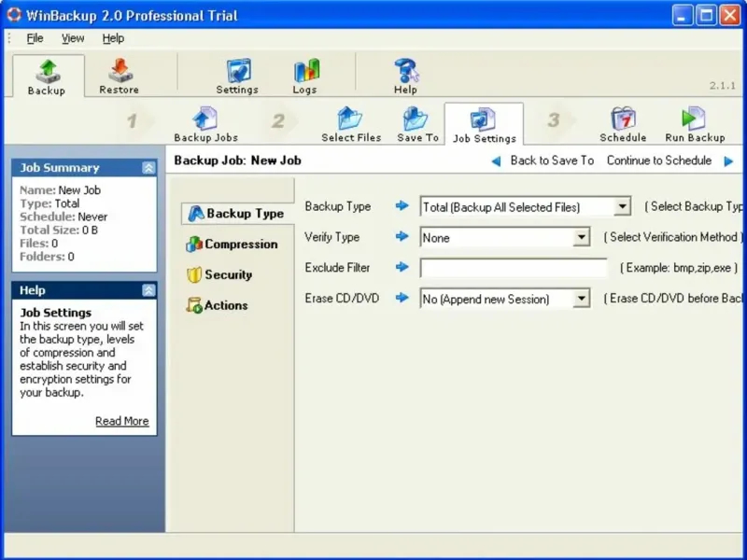Open the Help menu in menu bar
747x560 pixels.
[113, 38]
